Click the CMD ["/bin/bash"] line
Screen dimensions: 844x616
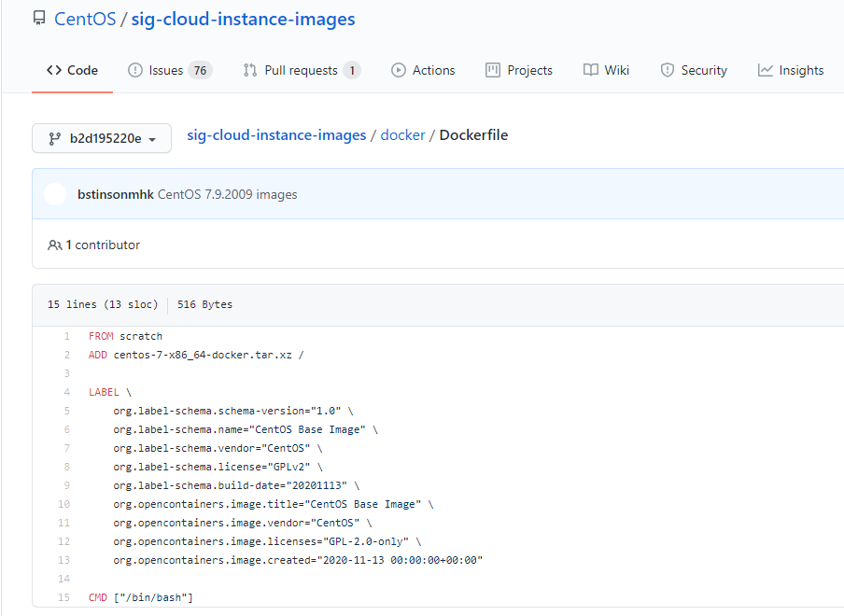(x=140, y=597)
